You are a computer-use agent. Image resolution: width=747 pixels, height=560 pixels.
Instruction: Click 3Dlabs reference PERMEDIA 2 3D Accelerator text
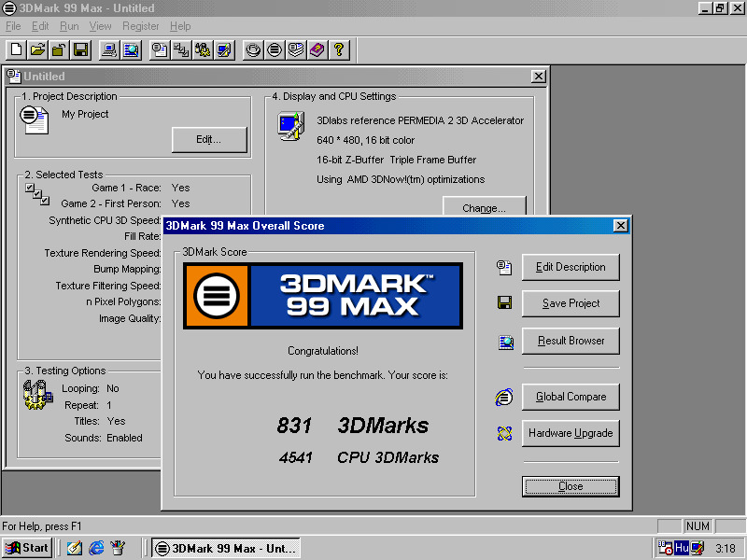point(420,120)
